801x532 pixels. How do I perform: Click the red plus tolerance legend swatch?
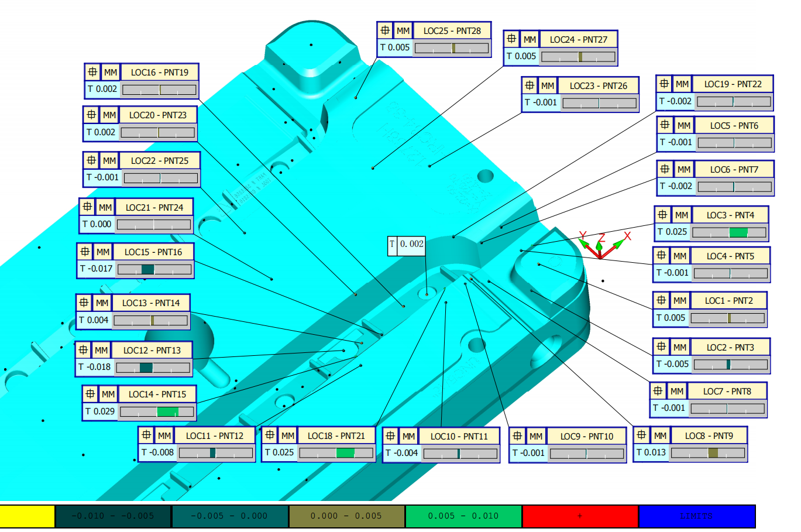pyautogui.click(x=580, y=516)
